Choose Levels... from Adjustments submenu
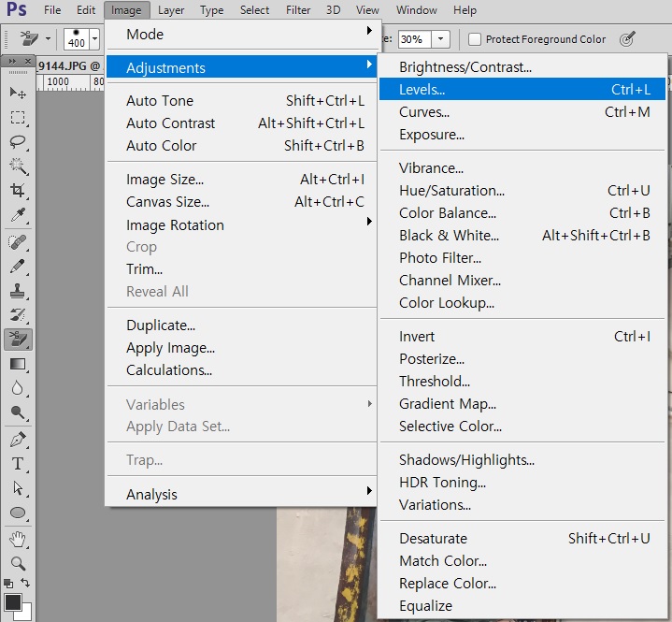This screenshot has width=672, height=622. (522, 89)
